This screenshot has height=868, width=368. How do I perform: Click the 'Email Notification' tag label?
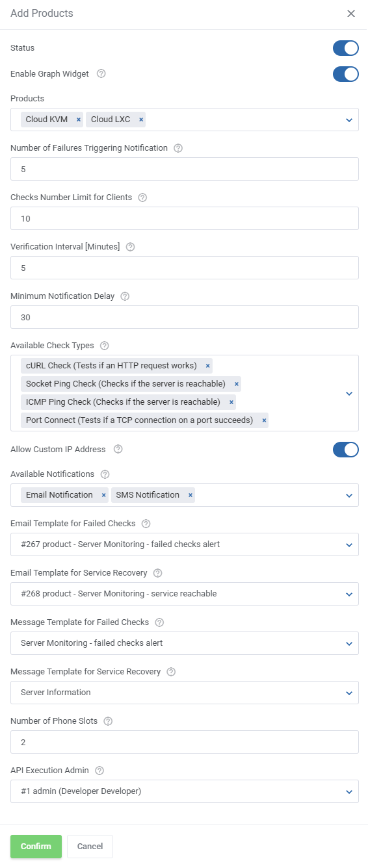tap(59, 495)
